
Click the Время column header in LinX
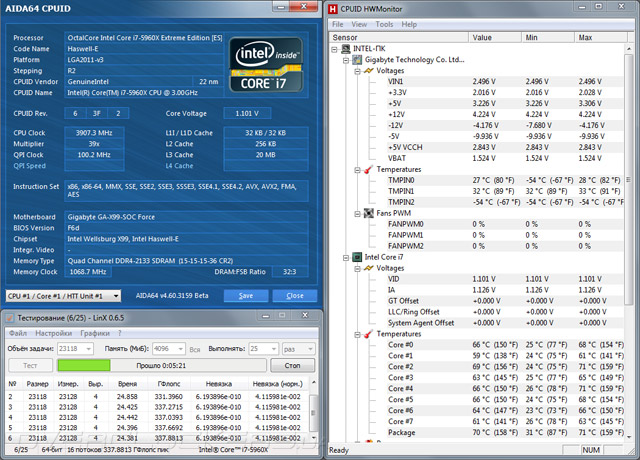(x=127, y=384)
